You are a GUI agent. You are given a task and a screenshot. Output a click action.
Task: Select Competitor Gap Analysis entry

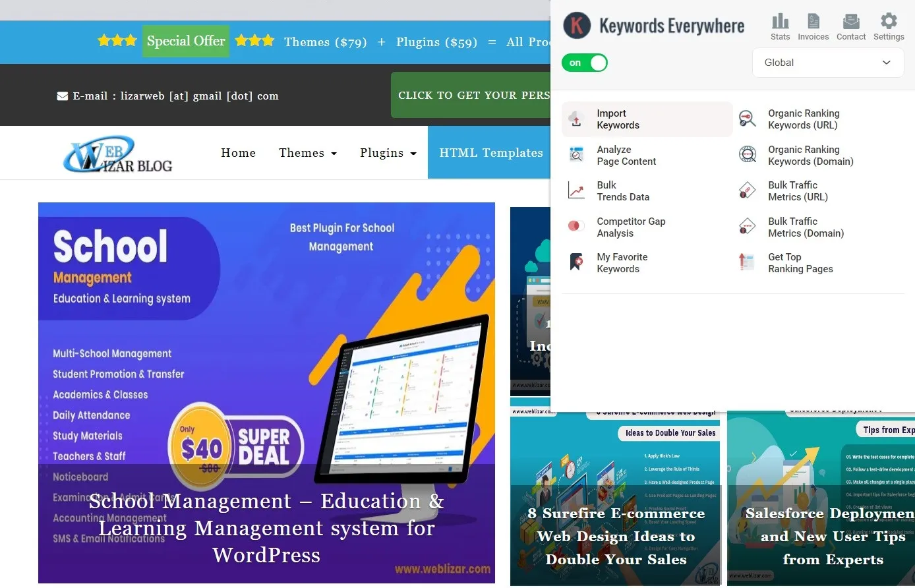pos(631,227)
